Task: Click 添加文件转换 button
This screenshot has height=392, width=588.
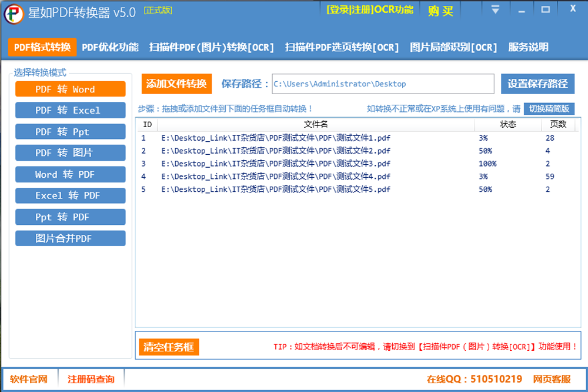Action: pos(176,84)
